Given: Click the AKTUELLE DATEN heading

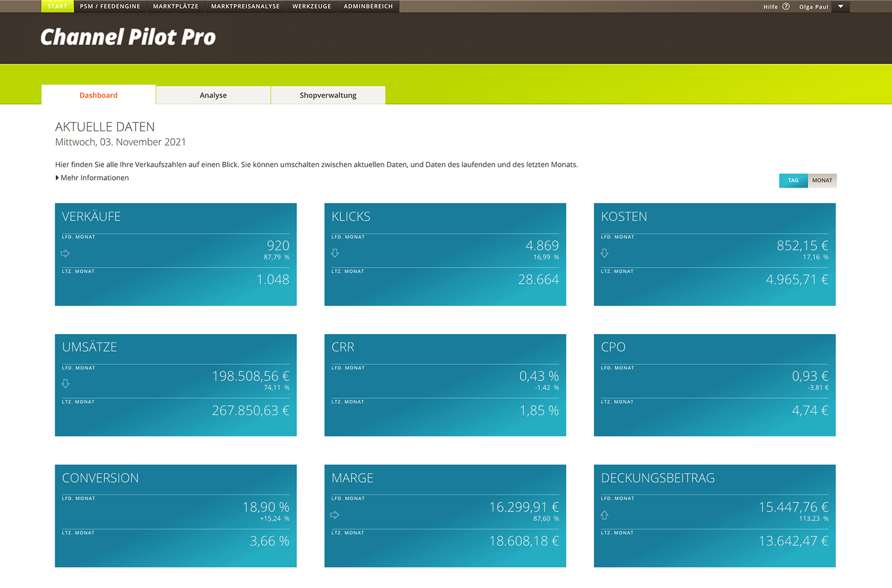Looking at the screenshot, I should pyautogui.click(x=105, y=127).
